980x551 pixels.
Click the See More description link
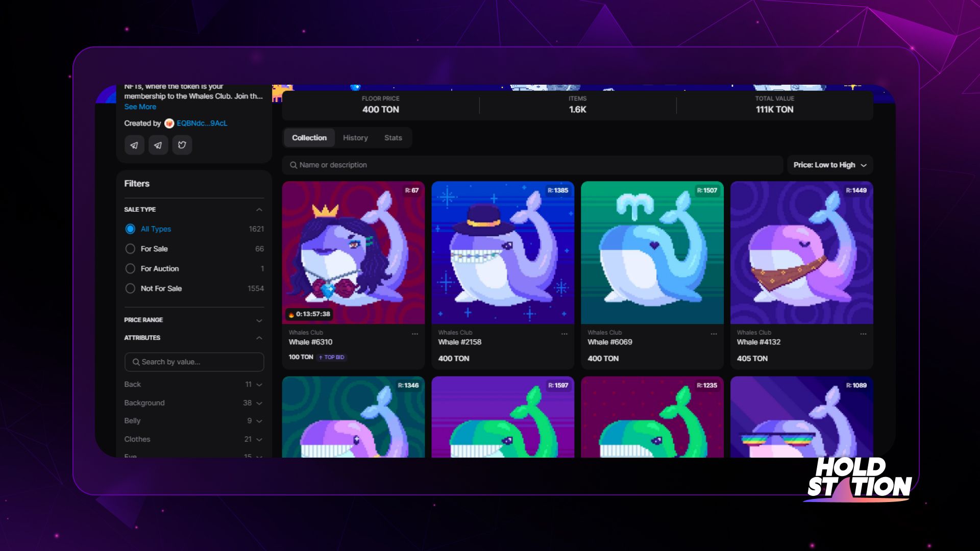(x=140, y=107)
